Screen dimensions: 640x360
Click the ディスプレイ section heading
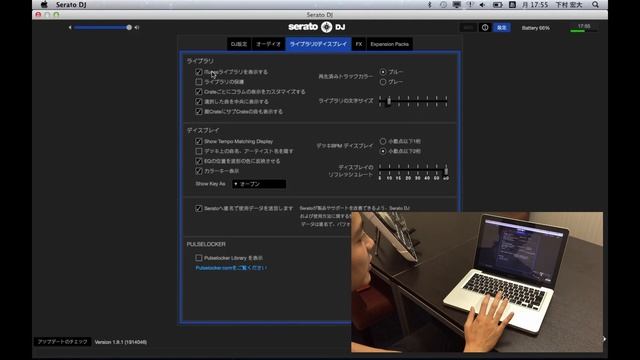pyautogui.click(x=203, y=130)
